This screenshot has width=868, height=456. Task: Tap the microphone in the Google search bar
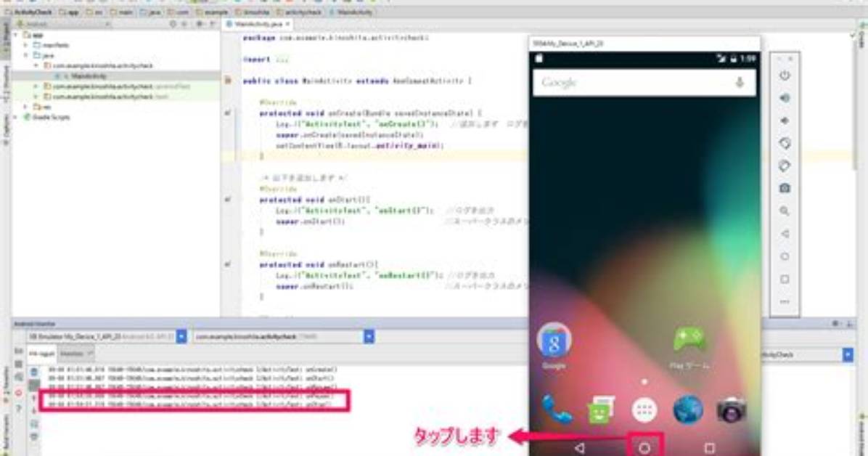739,83
